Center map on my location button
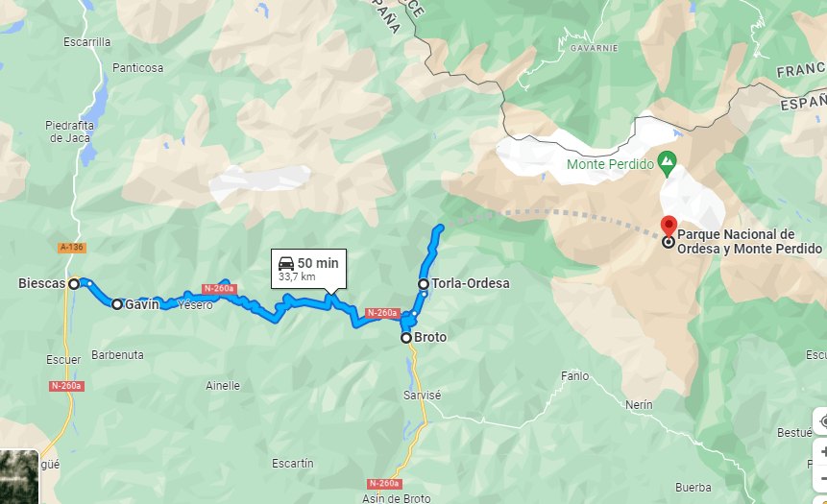Screen dimensions: 827x504 (x=822, y=421)
